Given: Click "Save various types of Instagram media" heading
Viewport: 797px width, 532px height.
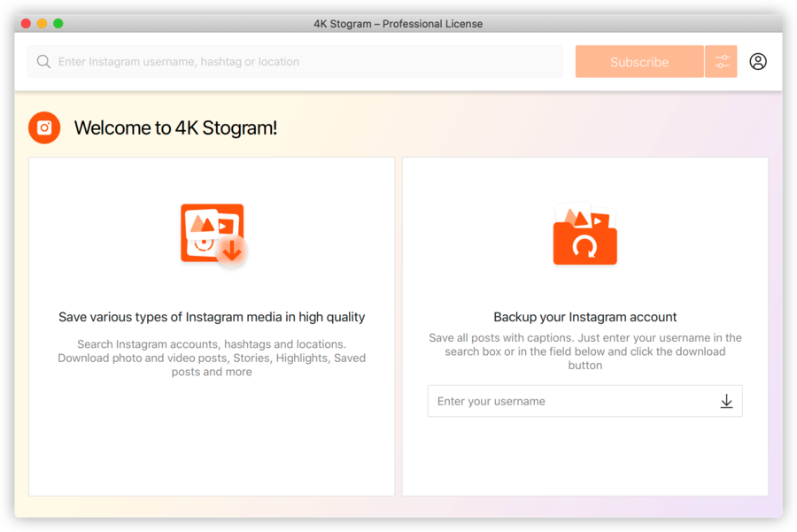Looking at the screenshot, I should [x=212, y=317].
